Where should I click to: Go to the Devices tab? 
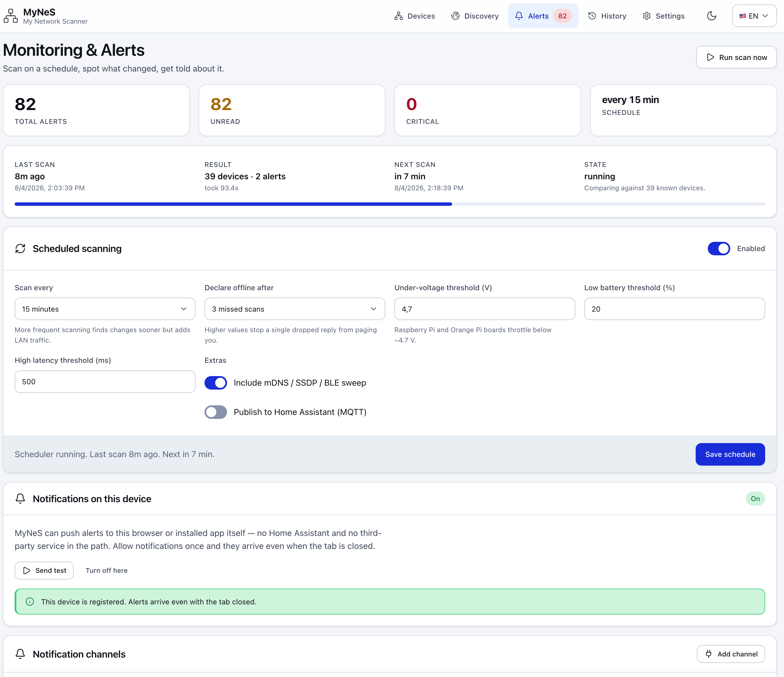pyautogui.click(x=414, y=16)
